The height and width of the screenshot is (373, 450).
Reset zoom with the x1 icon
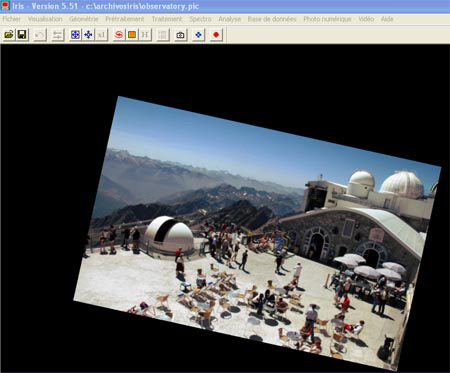pyautogui.click(x=101, y=35)
